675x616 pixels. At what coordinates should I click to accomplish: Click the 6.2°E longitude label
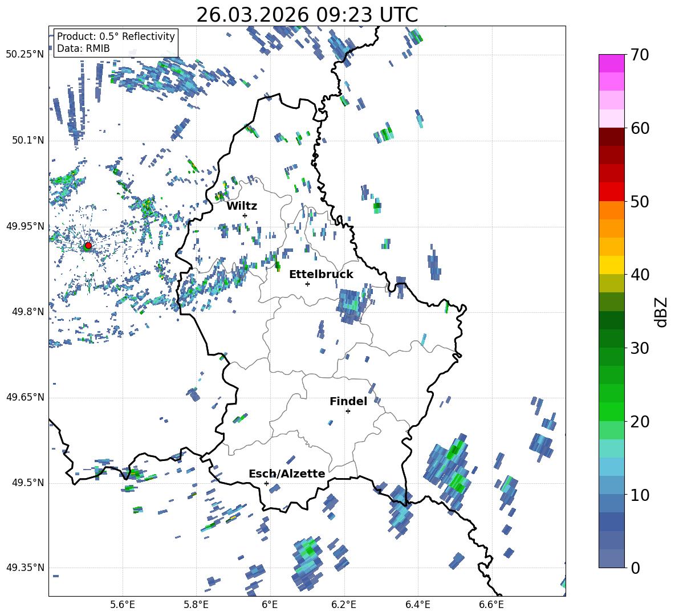coord(344,605)
